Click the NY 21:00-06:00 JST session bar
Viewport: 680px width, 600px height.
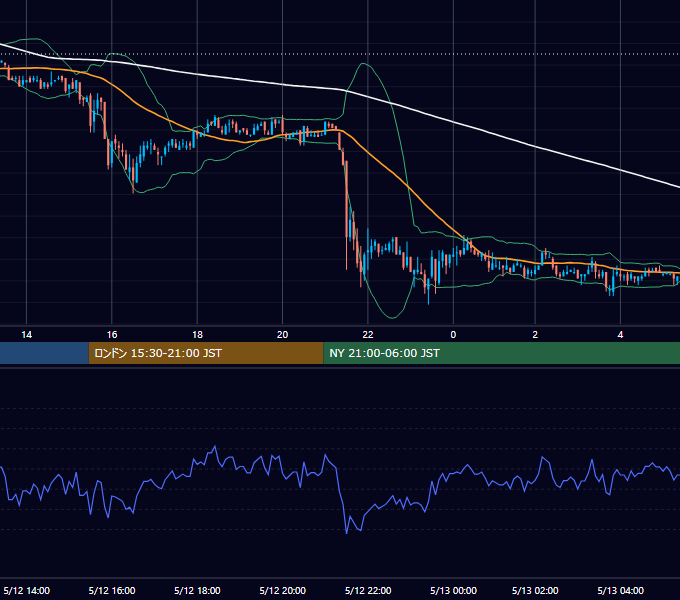click(501, 353)
